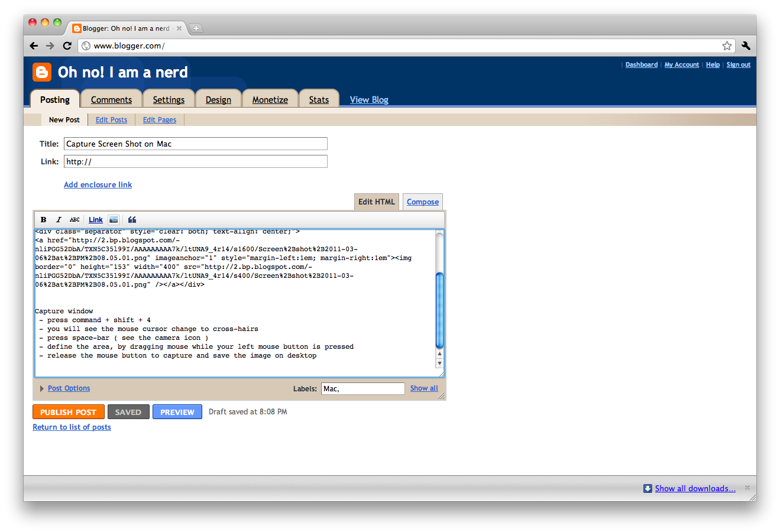
Task: Close the Blogger browser tab
Action: pyautogui.click(x=179, y=28)
